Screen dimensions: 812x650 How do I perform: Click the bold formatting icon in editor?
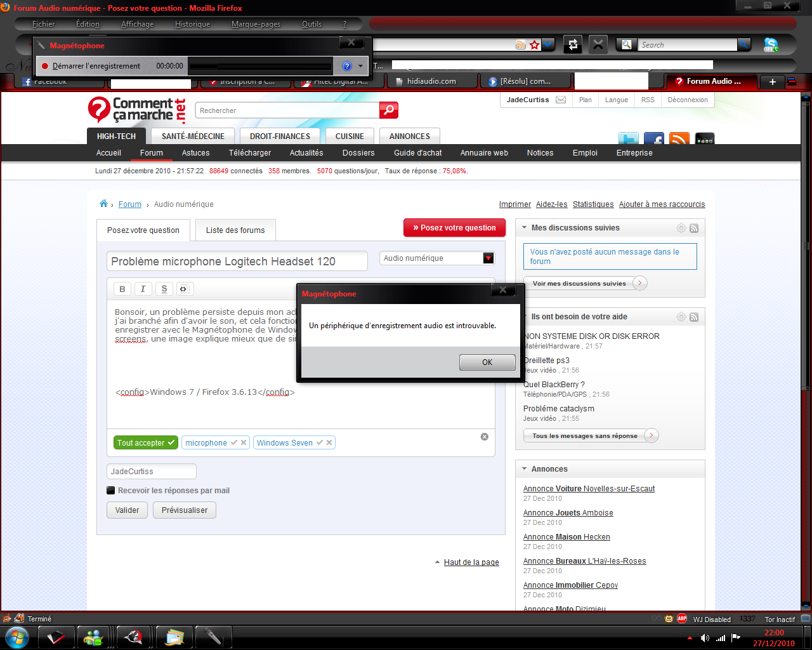coord(122,289)
